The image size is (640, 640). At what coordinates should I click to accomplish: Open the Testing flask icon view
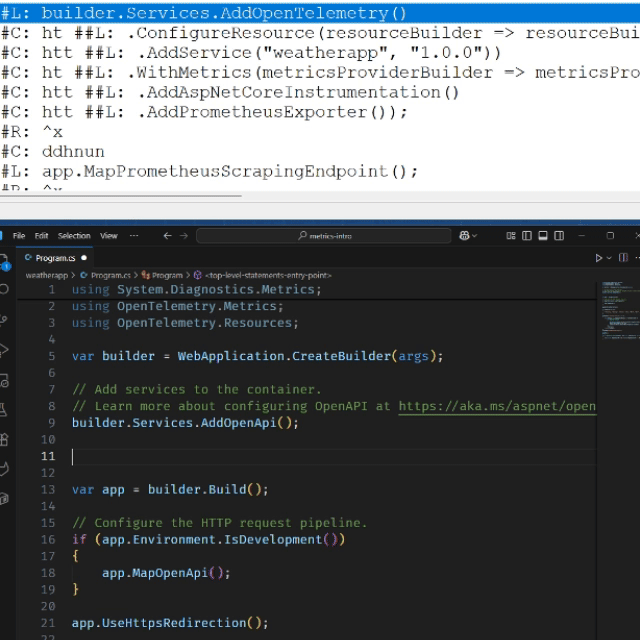5,409
